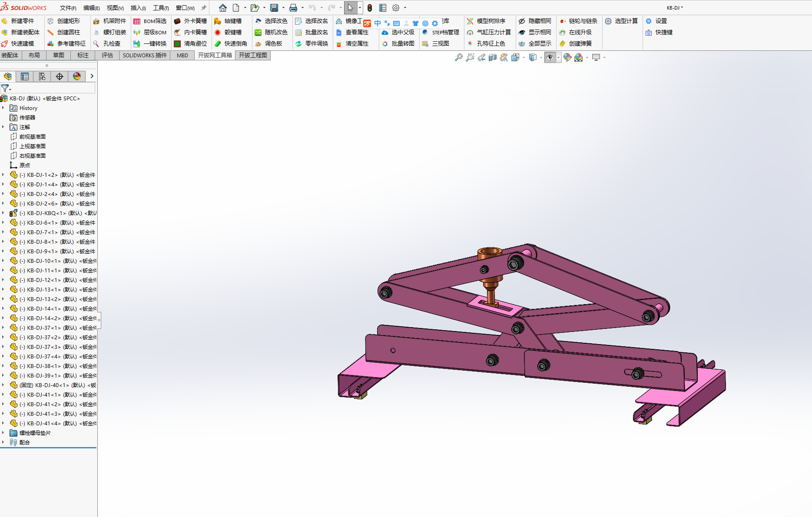Open the 模型树排序 model tree sort tool
This screenshot has width=812, height=517.
(x=487, y=21)
